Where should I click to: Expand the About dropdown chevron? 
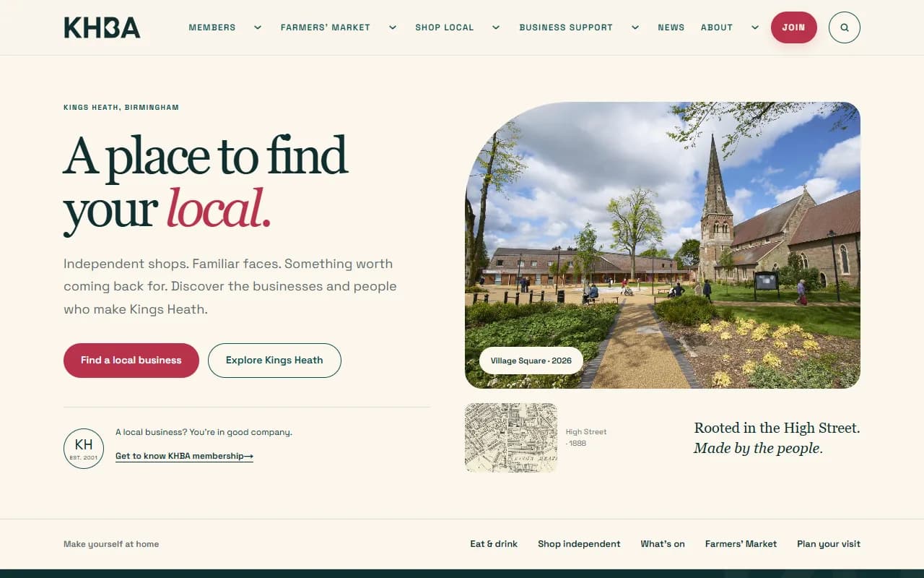tap(755, 27)
